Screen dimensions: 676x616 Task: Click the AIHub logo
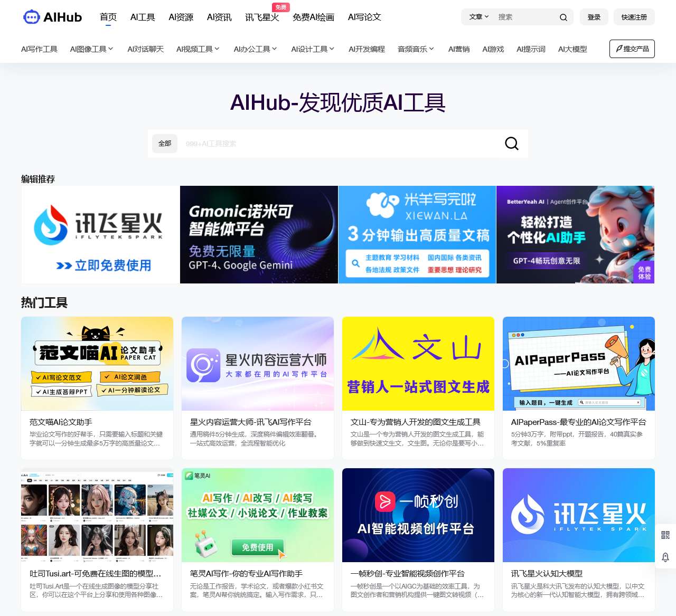pyautogui.click(x=53, y=17)
